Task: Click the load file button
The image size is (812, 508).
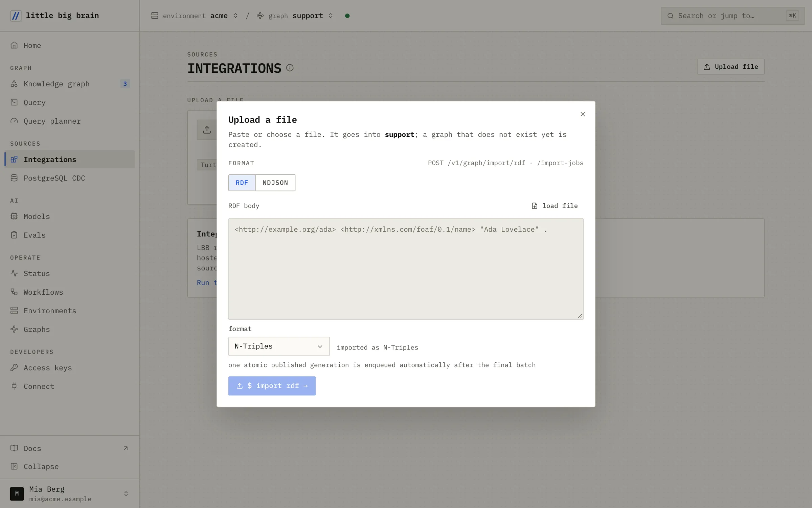Action: (x=555, y=206)
